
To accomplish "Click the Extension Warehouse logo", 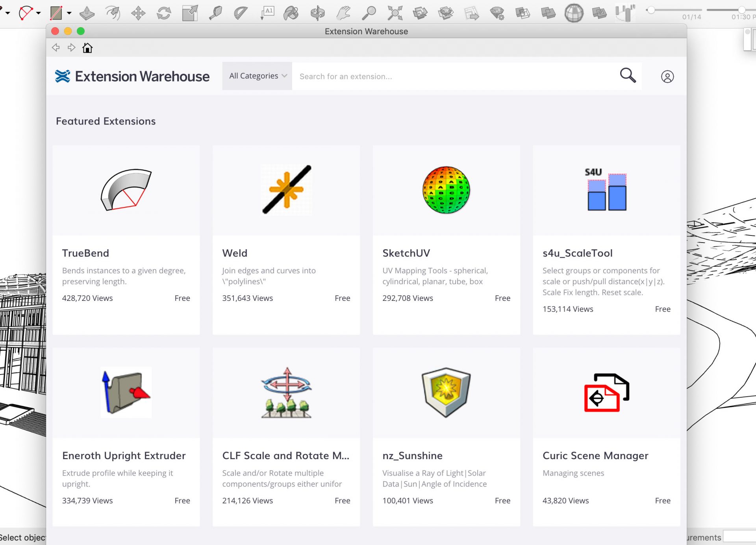I will point(132,76).
